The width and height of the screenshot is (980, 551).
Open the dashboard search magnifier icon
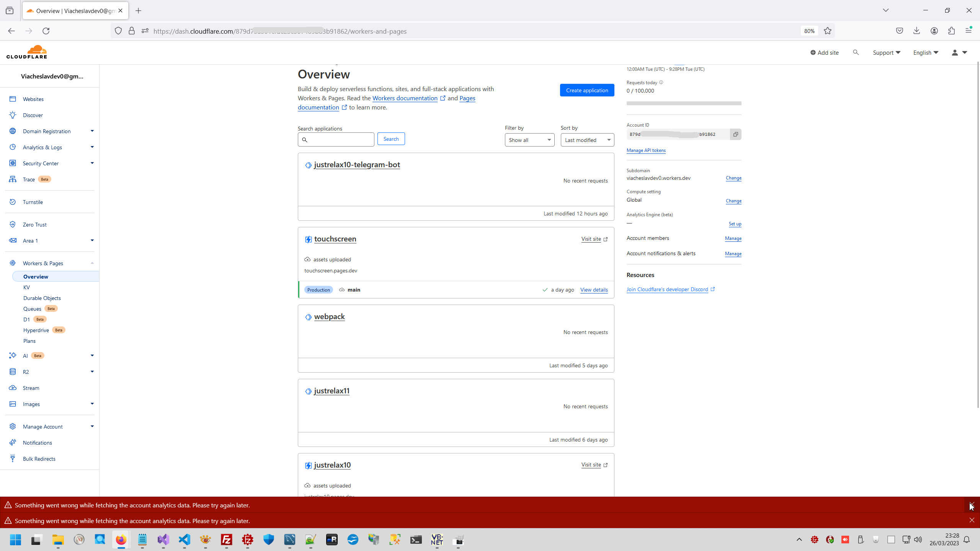click(x=856, y=52)
